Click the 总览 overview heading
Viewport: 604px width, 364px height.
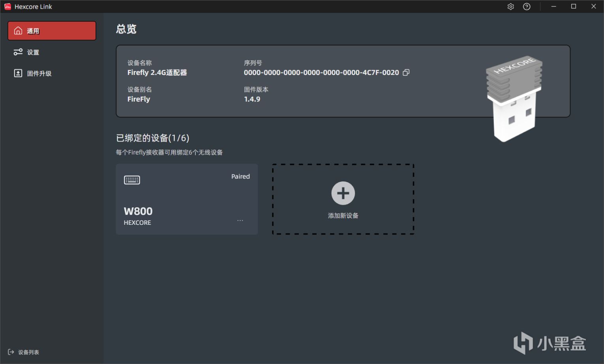tap(126, 29)
